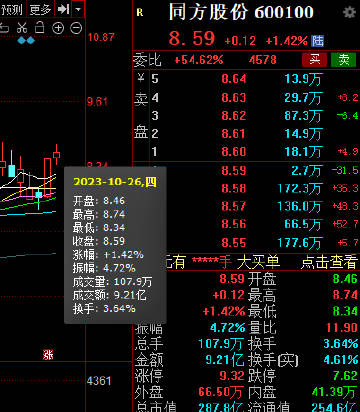Click the scissors cut icon in chart toolbar
Screen dimensions: 360x412
pyautogui.click(x=22, y=28)
